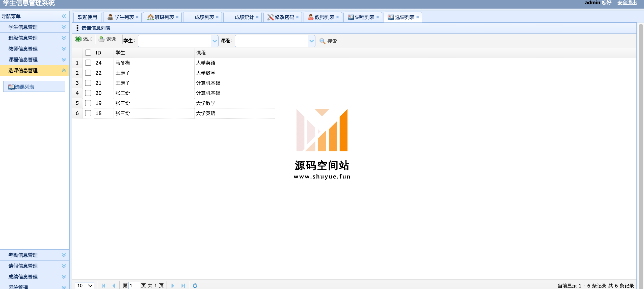Close the 修改密码 tab
644x289 pixels.
298,17
